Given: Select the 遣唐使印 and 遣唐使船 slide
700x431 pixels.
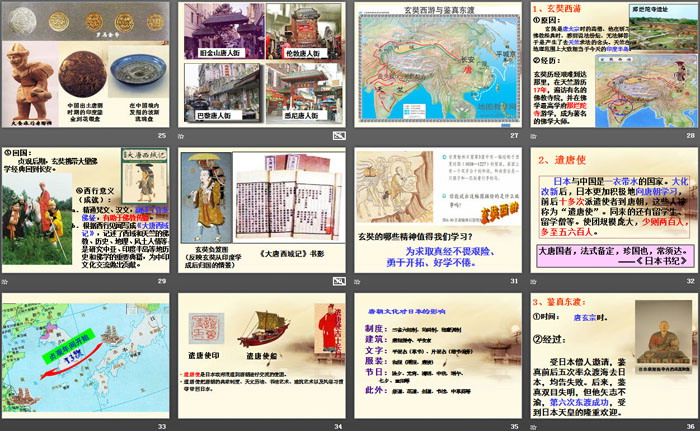Looking at the screenshot, I should coord(260,355).
